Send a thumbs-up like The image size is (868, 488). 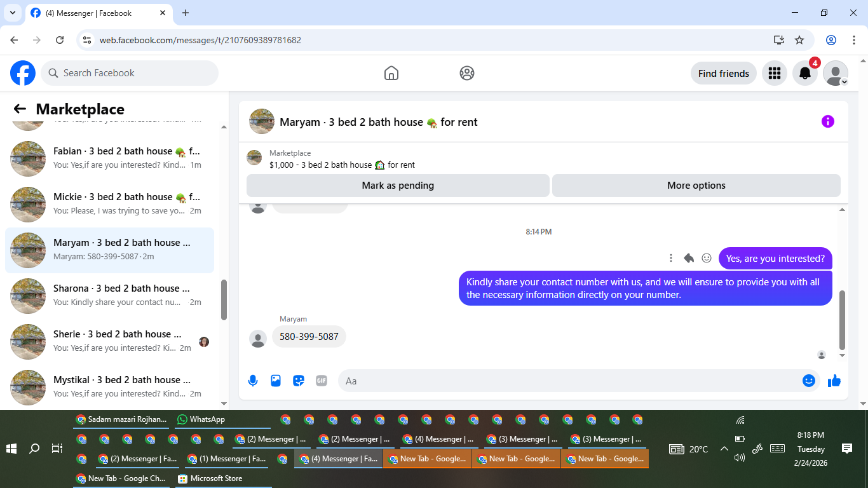click(834, 381)
